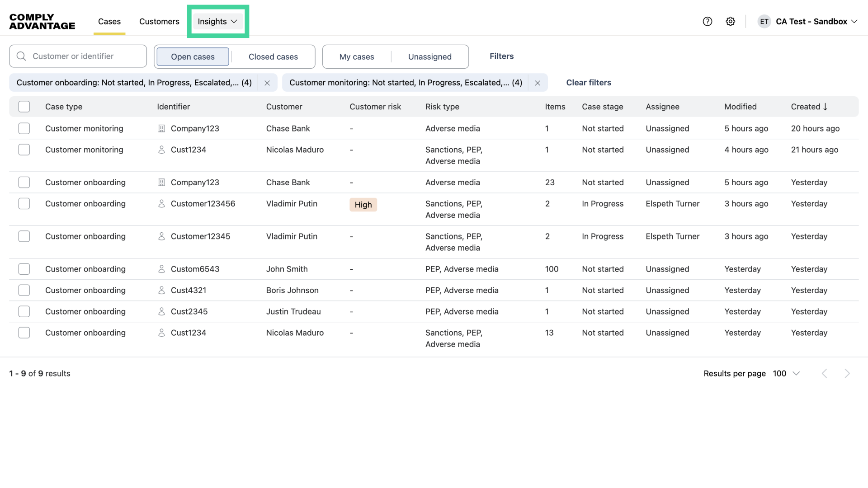Click the ET user avatar
Image resolution: width=868 pixels, height=488 pixels.
tap(764, 21)
